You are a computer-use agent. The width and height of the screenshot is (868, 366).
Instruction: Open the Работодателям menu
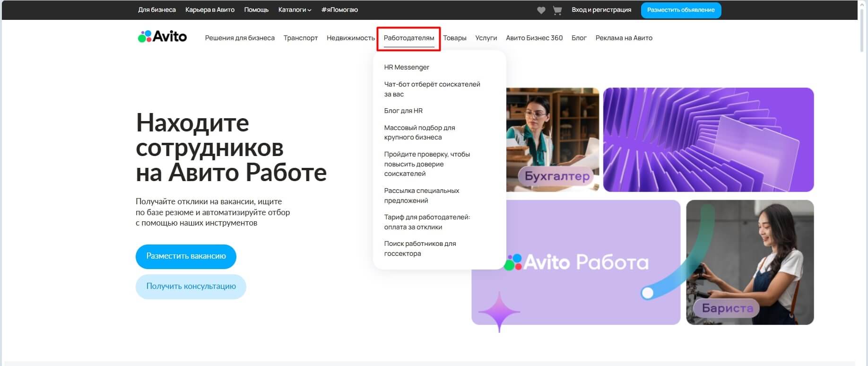(409, 38)
